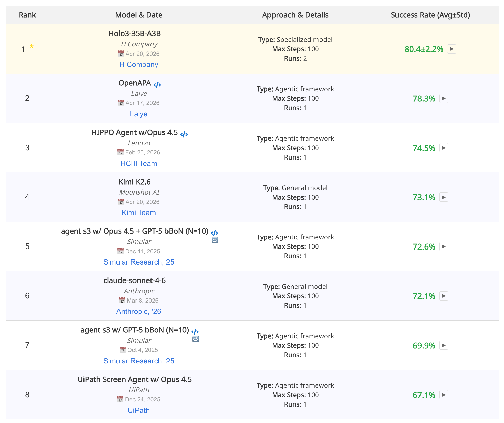Viewport: 504px width, 423px height.
Task: Click code icon next to HIPPO Agent
Action: click(184, 134)
